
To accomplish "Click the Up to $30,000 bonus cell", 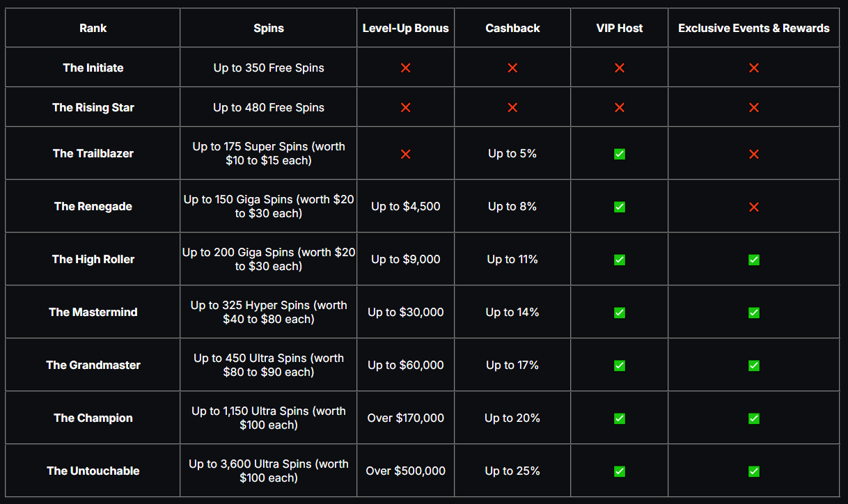I will [x=406, y=312].
